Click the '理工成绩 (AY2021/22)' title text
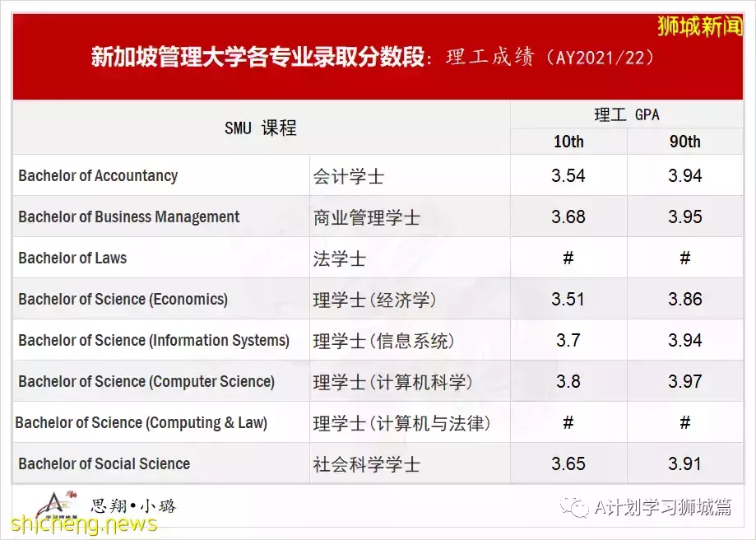Screen dimensions: 756x540 (550, 57)
